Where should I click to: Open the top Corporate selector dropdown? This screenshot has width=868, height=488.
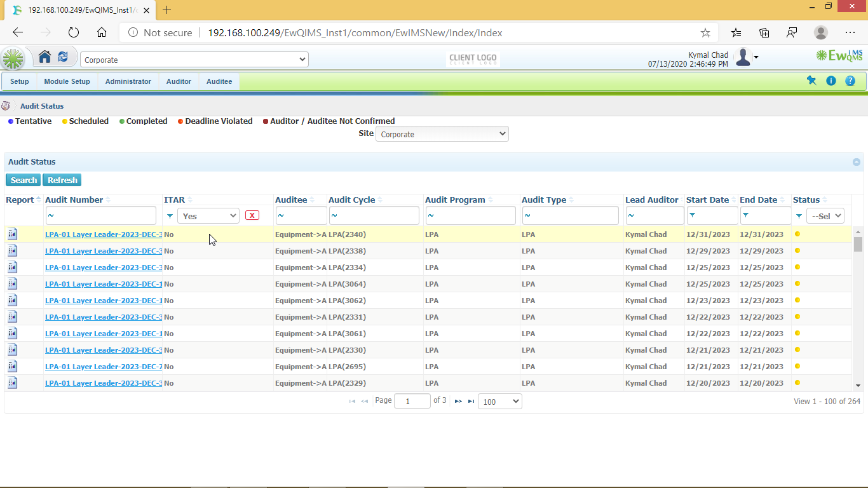click(x=194, y=60)
